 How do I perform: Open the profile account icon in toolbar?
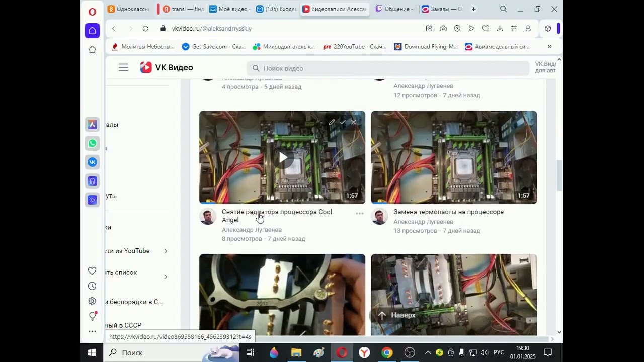point(528,29)
